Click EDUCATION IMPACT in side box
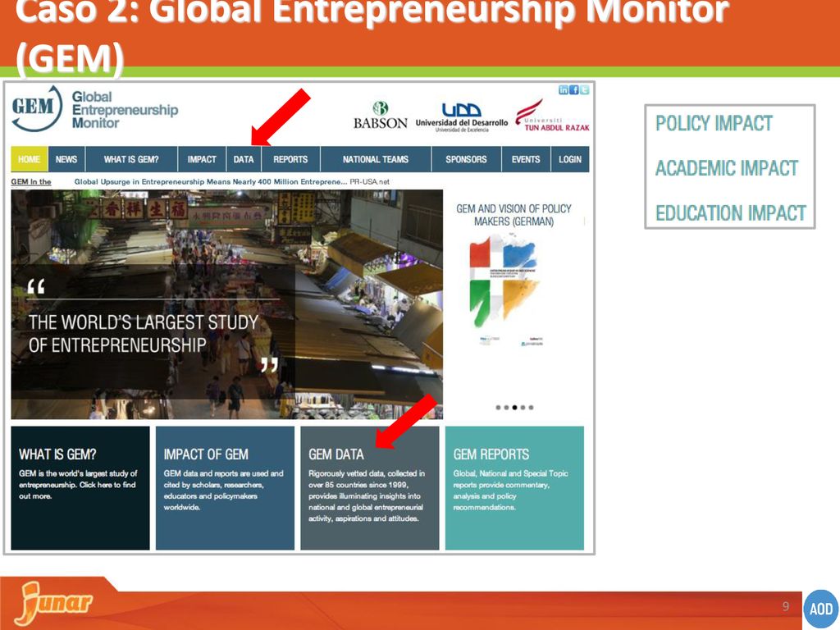 click(731, 213)
